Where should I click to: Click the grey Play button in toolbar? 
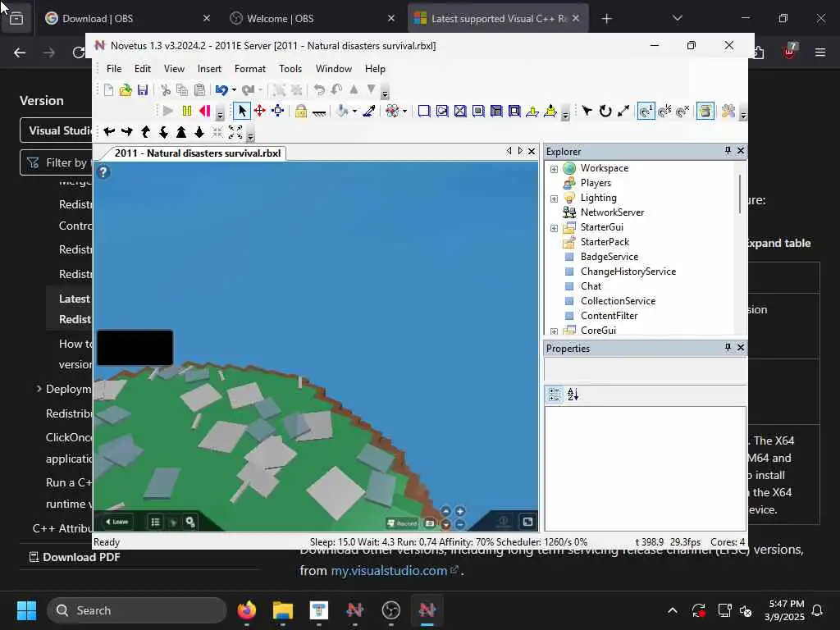[x=168, y=111]
